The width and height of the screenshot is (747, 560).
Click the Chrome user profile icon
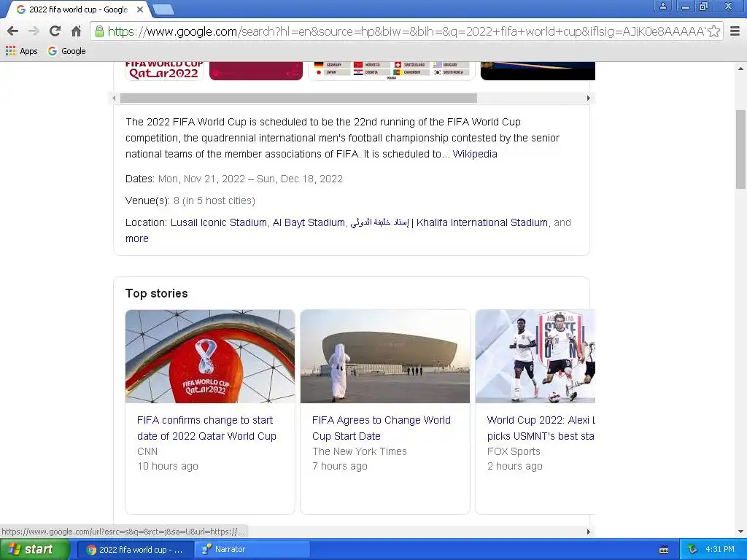662,6
